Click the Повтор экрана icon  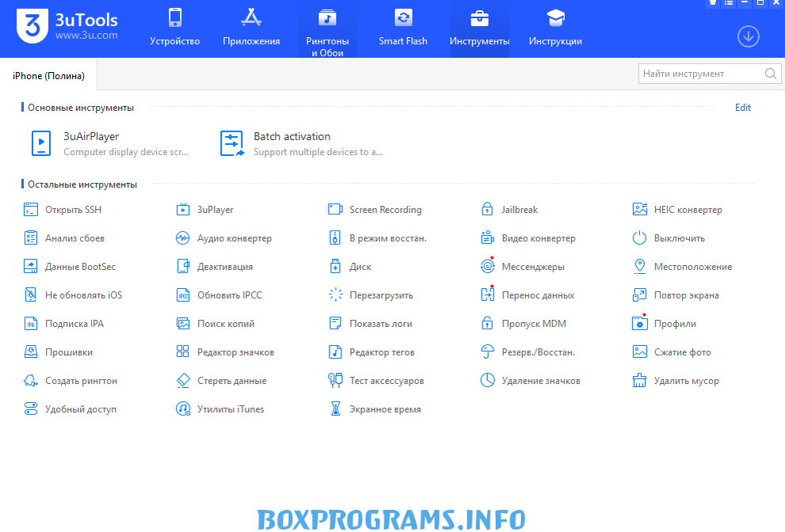pos(640,295)
